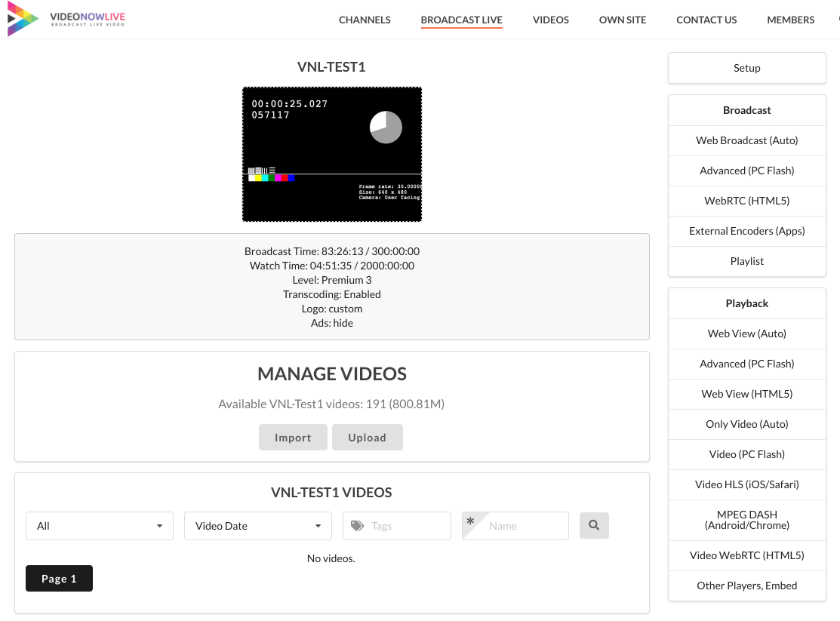Open the All filter dropdown
This screenshot has width=840, height=621.
point(100,526)
